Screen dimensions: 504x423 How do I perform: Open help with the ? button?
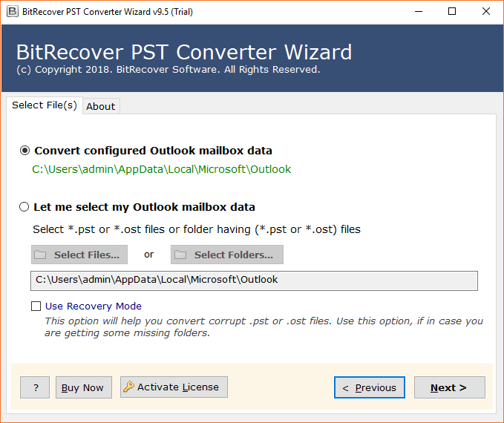[35, 387]
